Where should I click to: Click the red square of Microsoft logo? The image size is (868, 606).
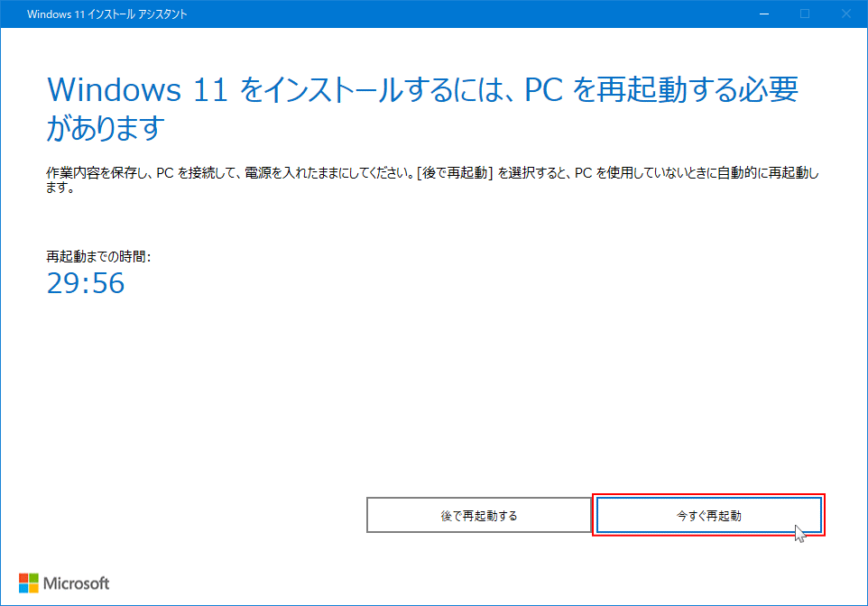(x=23, y=577)
